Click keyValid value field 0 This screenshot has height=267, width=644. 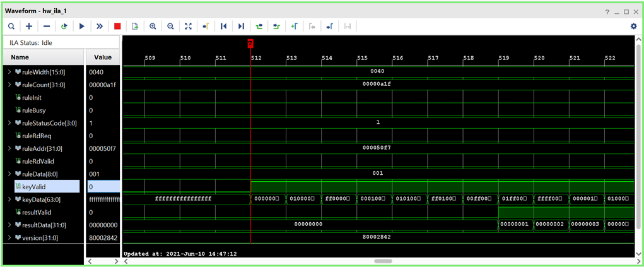[x=103, y=186]
